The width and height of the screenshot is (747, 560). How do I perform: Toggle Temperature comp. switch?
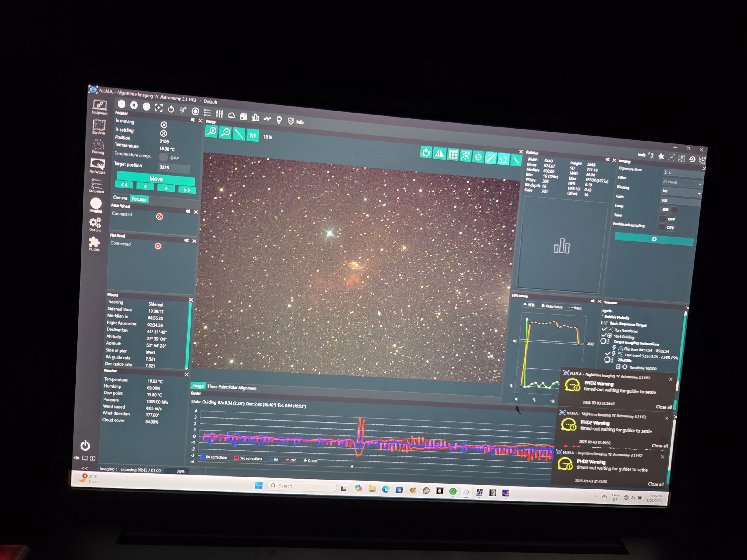[170, 157]
